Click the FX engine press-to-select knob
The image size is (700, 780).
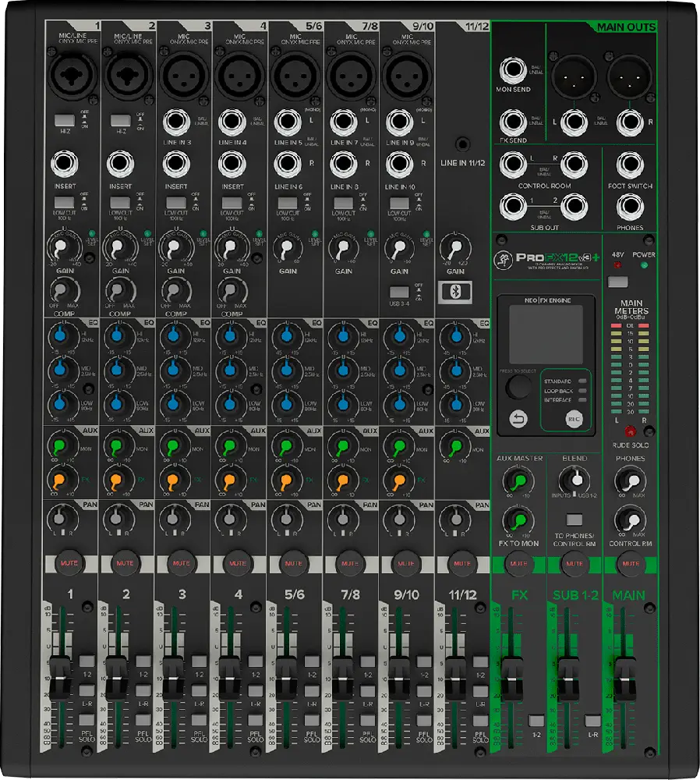click(517, 388)
